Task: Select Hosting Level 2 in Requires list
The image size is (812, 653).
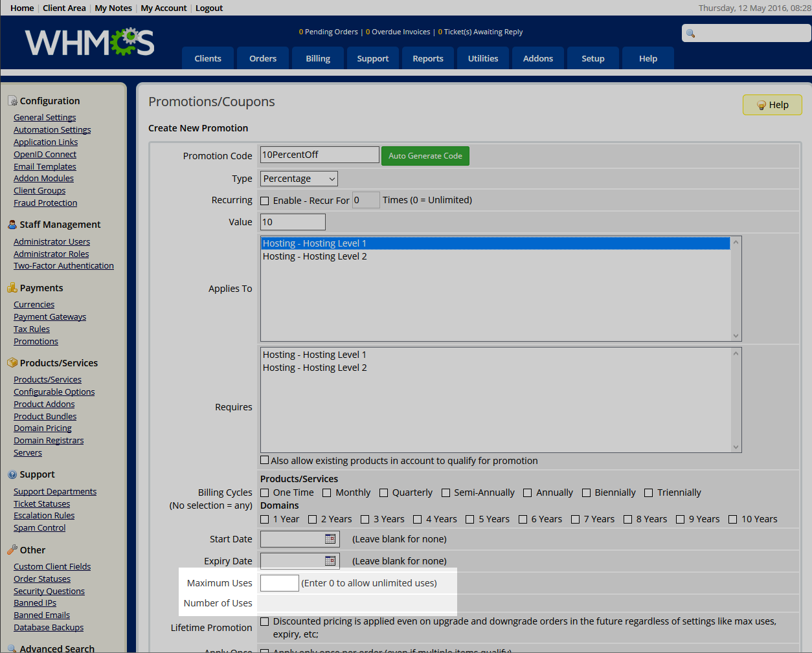Action: [x=315, y=368]
